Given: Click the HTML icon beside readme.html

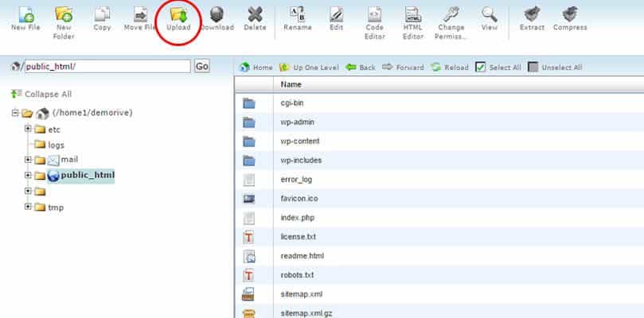Looking at the screenshot, I should (x=249, y=257).
